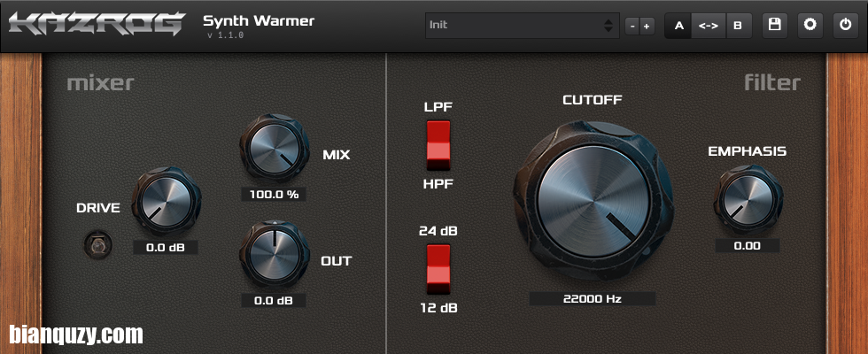The image size is (868, 354).
Task: Click the 22000 Hz cutoff value field
Action: [x=593, y=299]
